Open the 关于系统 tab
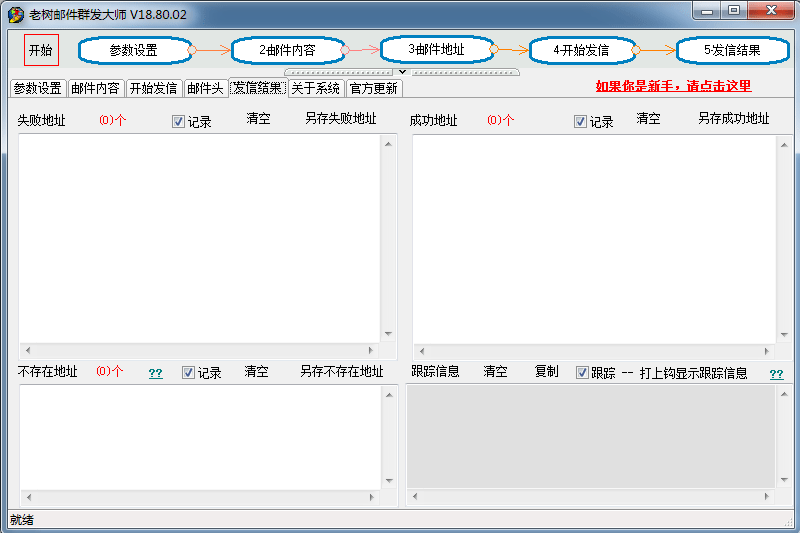The height and width of the screenshot is (533, 800). 316,88
